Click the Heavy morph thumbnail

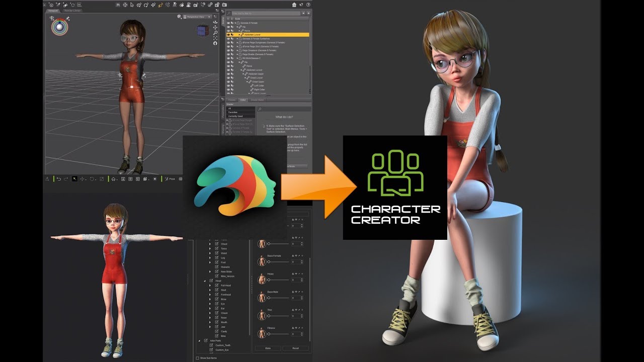pos(262,280)
